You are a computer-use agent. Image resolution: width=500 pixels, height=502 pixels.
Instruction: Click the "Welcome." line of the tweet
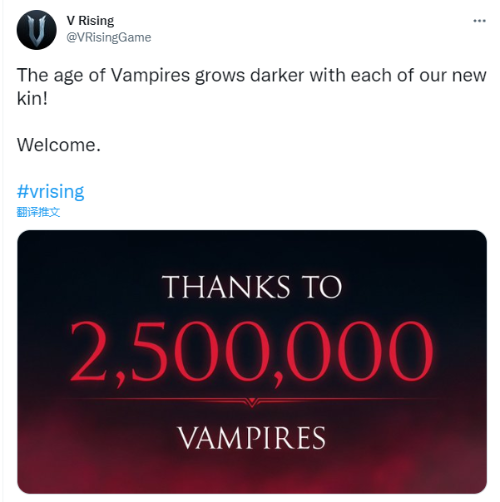click(x=59, y=145)
